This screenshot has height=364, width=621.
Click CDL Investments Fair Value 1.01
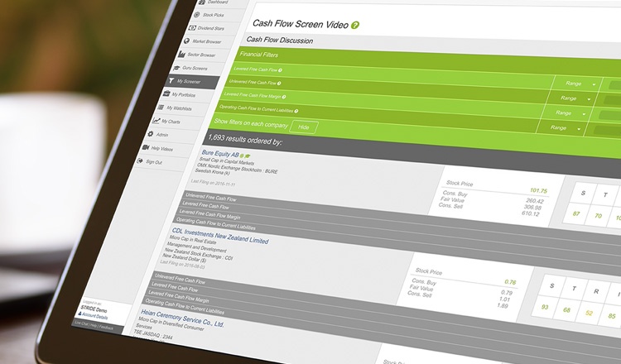[x=504, y=299]
